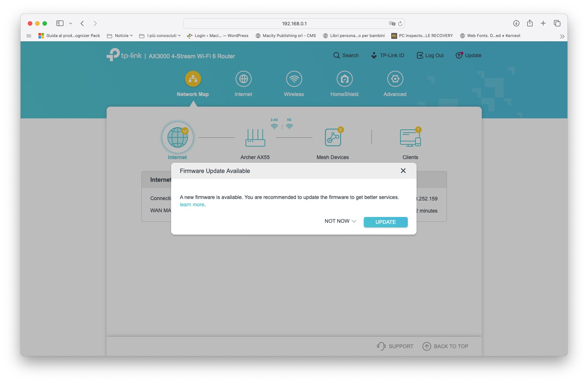The image size is (588, 383).
Task: Open the Internet settings globe icon in the navigation
Action: click(x=244, y=79)
